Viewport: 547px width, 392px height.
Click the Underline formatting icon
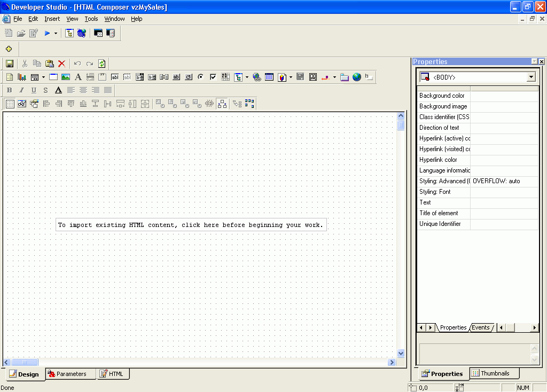34,90
